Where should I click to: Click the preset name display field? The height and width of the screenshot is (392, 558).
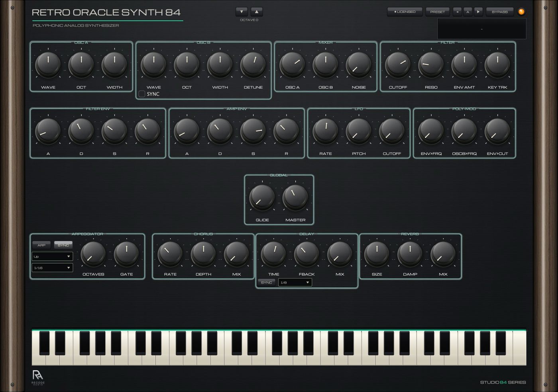pos(481,29)
